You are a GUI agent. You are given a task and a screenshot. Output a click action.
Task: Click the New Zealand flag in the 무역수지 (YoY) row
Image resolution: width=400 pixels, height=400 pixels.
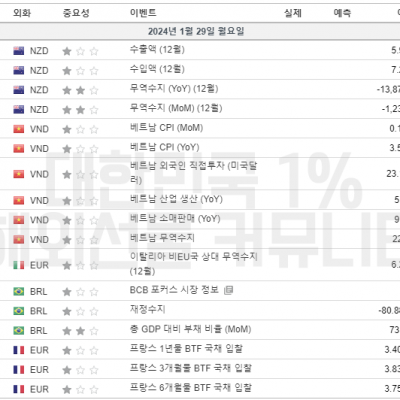pos(19,90)
